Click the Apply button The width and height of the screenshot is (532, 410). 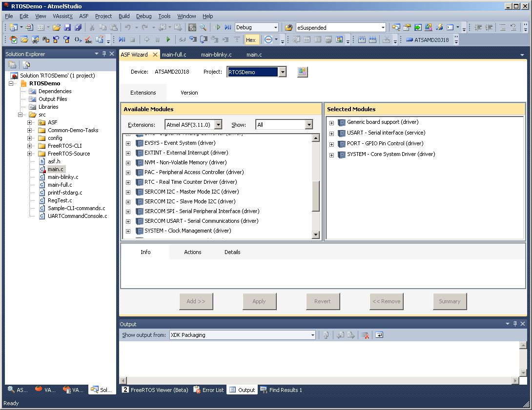pyautogui.click(x=259, y=302)
